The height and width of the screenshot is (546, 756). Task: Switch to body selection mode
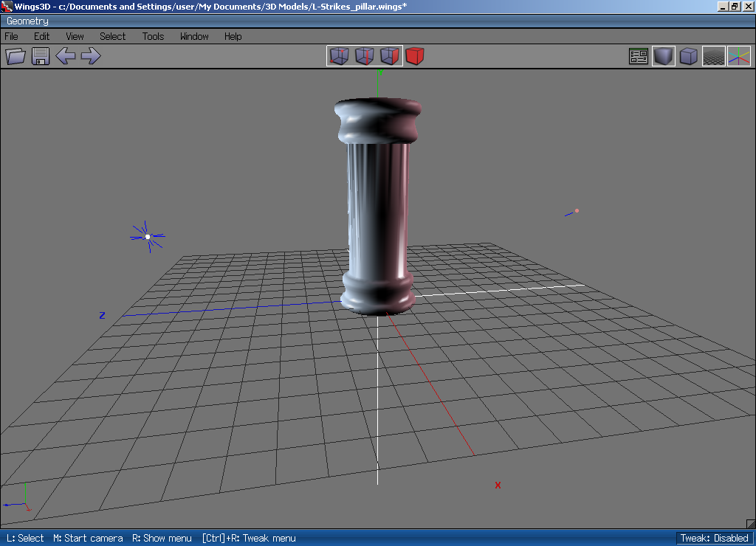(414, 55)
